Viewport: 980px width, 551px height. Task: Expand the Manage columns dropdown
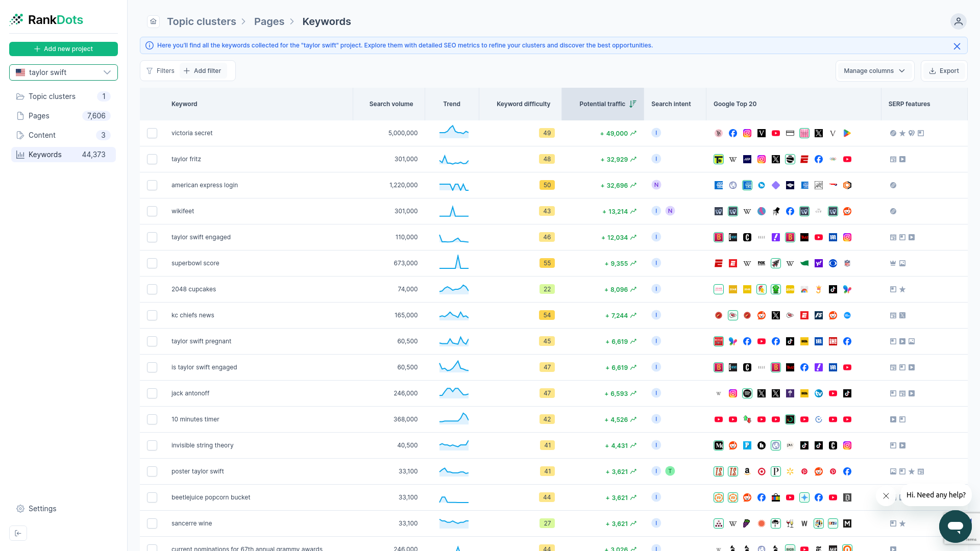tap(874, 70)
